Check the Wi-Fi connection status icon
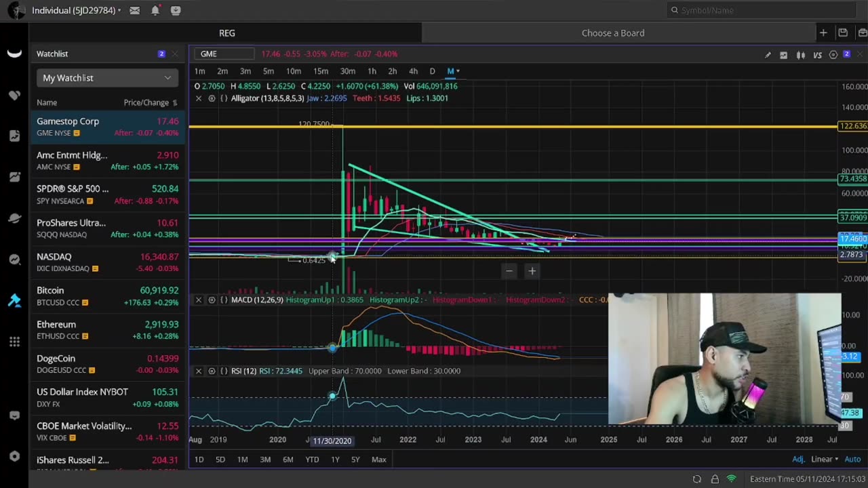 coord(732,479)
